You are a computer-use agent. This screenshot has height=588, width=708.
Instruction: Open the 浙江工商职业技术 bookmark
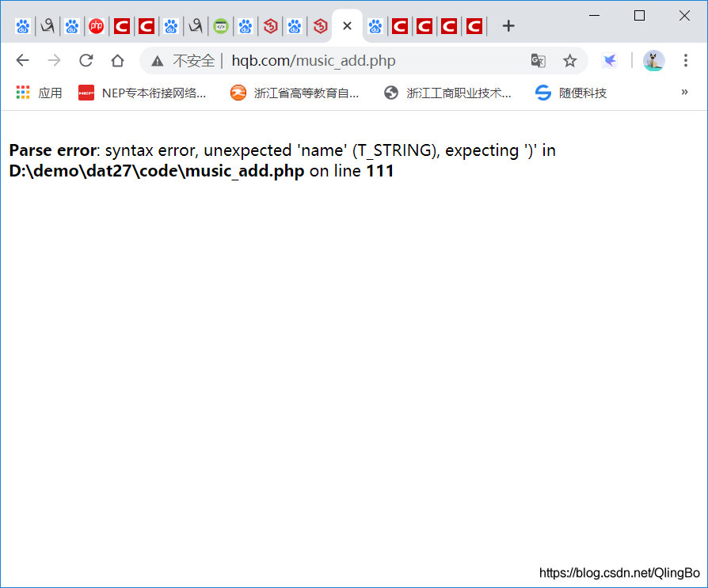pos(447,93)
